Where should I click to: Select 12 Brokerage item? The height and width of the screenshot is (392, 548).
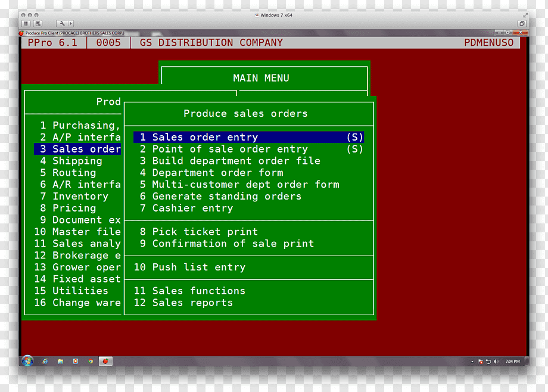(77, 255)
